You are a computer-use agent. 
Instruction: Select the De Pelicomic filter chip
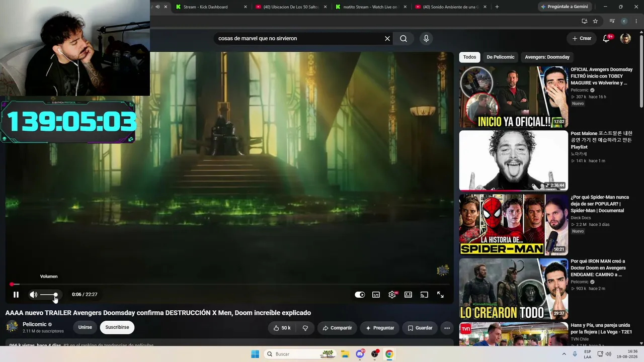coord(501,57)
